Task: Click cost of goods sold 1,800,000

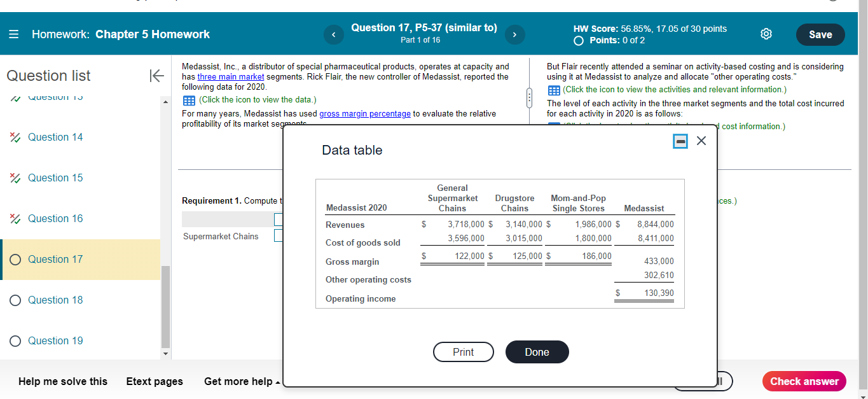Action: pyautogui.click(x=593, y=238)
